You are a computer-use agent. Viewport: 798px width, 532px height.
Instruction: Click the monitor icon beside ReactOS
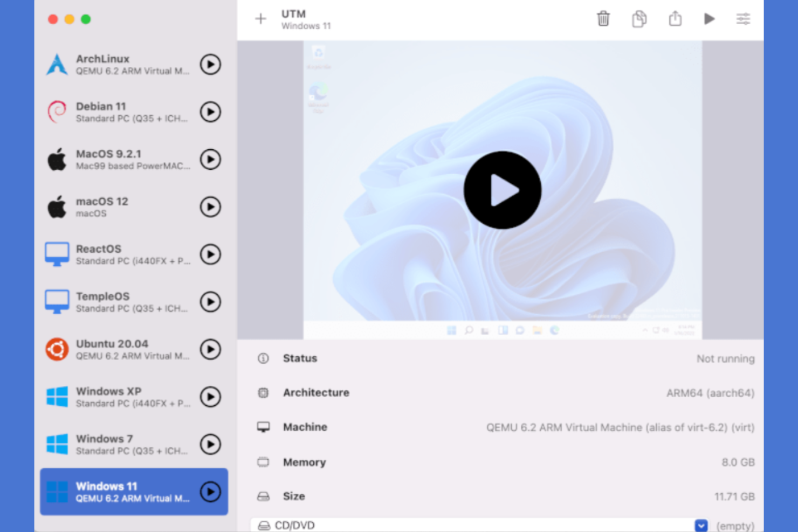[x=57, y=254]
